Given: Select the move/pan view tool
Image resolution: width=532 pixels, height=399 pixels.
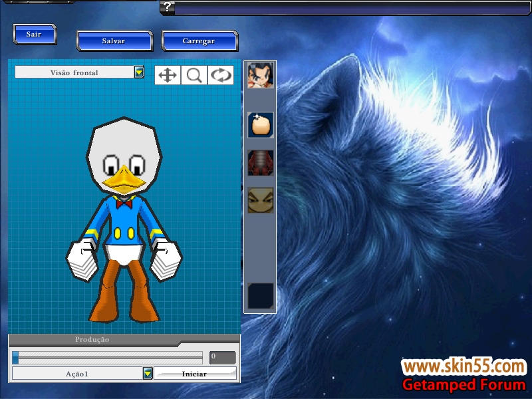Looking at the screenshot, I should coord(168,75).
